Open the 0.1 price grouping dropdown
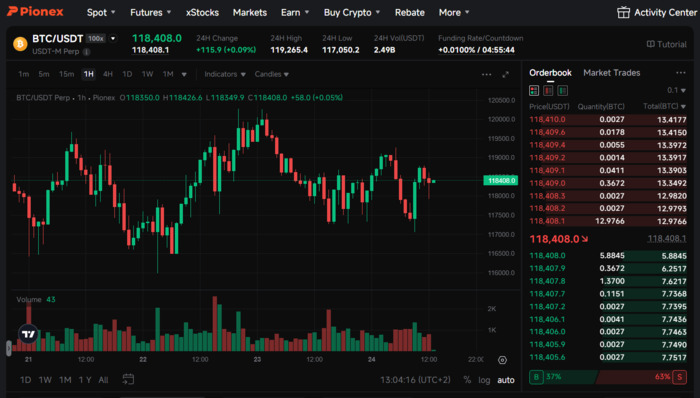 pos(676,90)
